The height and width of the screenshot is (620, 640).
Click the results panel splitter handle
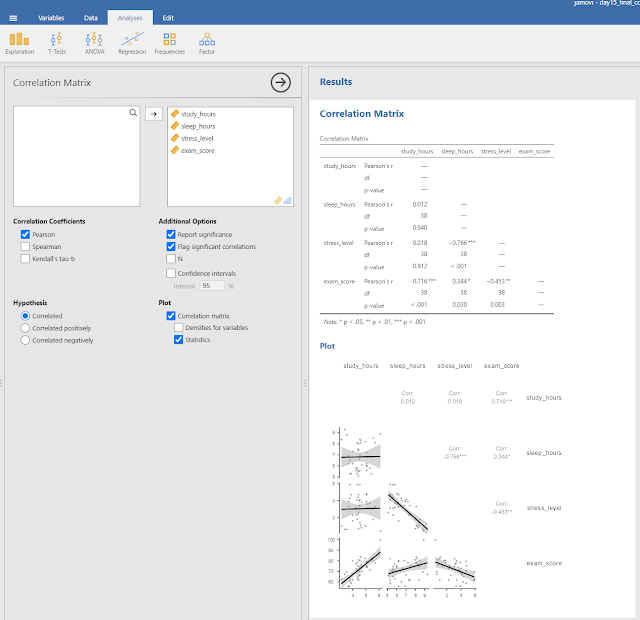305,383
